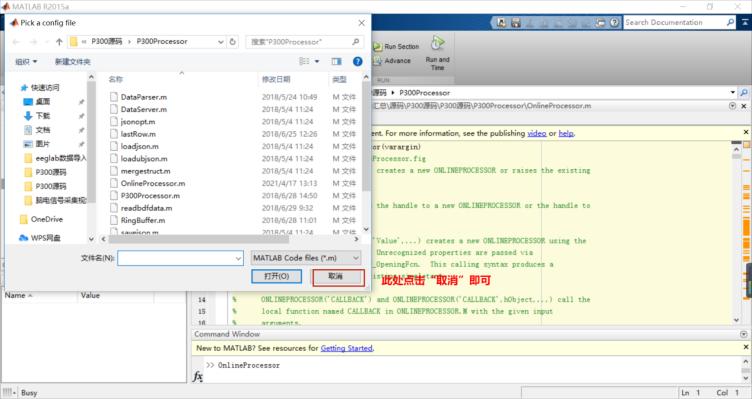
Task: Click the MATLAB toolbar help question icon
Action: 614,23
